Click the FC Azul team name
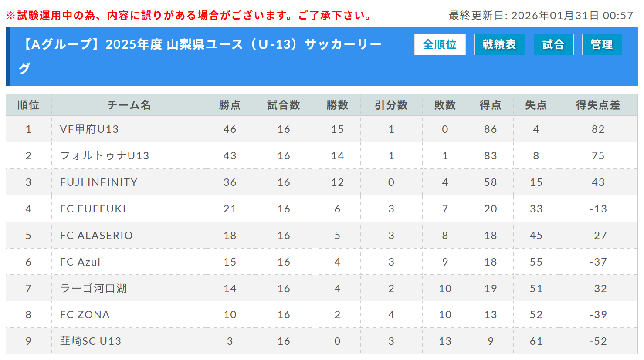Screen dimensions: 644x360 tap(80, 262)
